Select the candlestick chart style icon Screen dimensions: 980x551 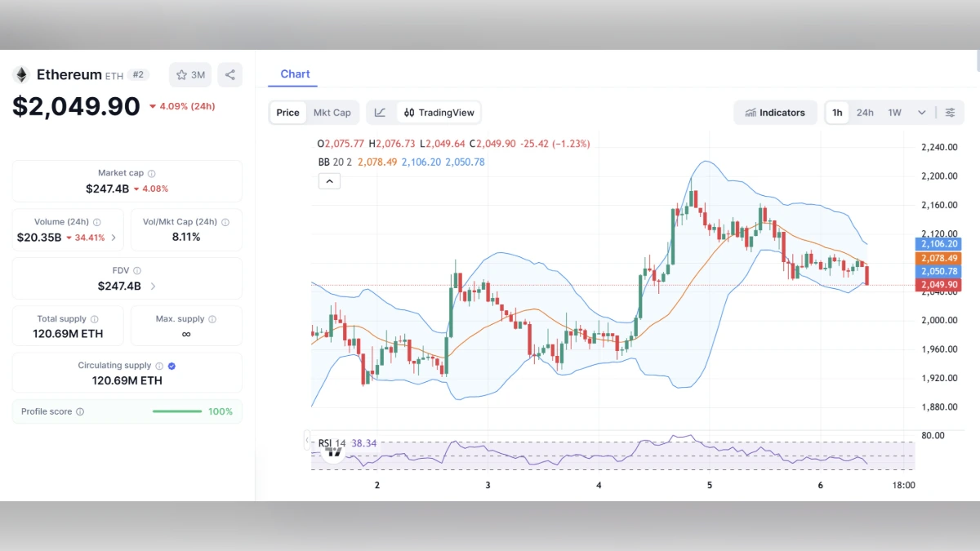pos(410,112)
